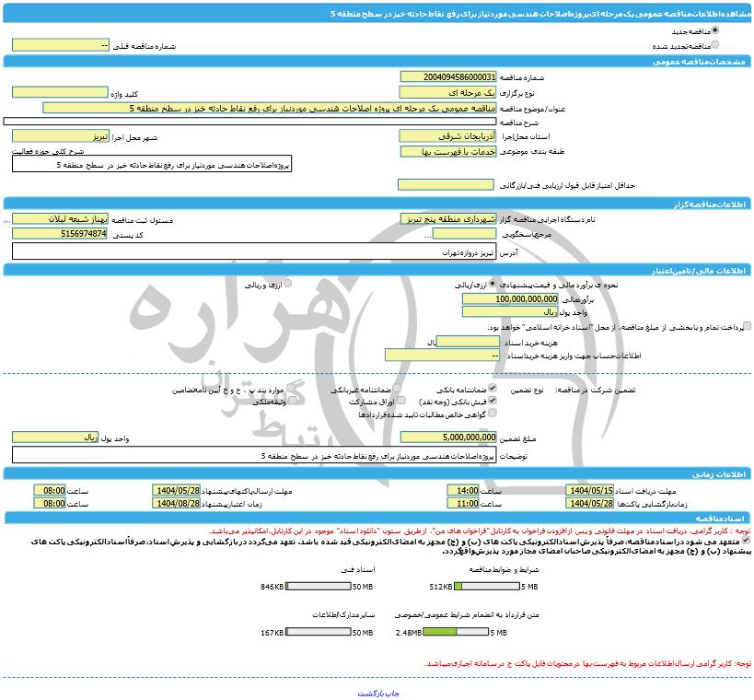Click the زمان اعتبار پیشنهاد date field

(x=176, y=503)
